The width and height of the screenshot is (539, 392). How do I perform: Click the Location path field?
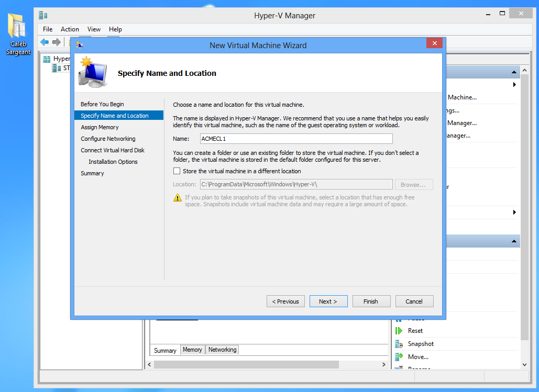pyautogui.click(x=296, y=185)
